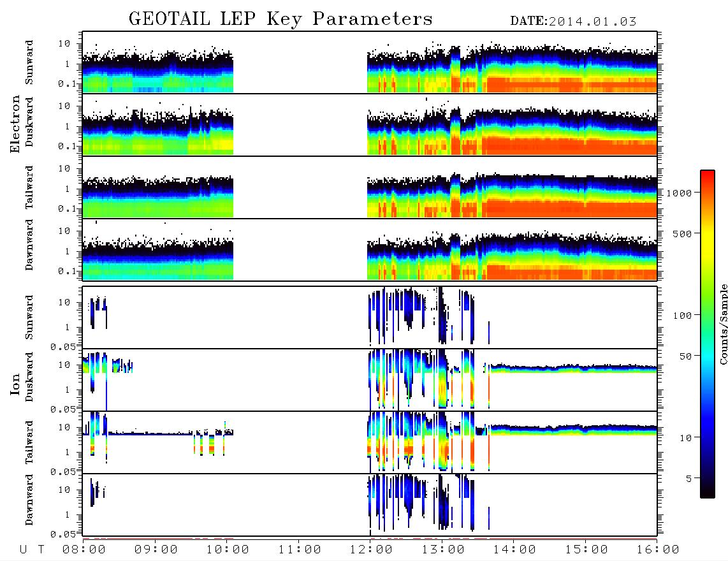Screen dimensions: 728x561
Task: Click the Electron Duskward spectrogram panel
Action: [x=370, y=124]
